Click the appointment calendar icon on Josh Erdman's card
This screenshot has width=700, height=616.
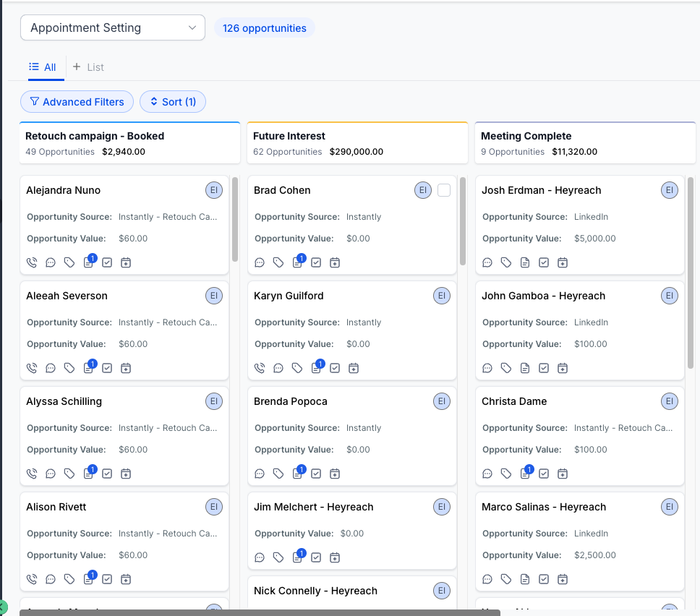click(563, 262)
